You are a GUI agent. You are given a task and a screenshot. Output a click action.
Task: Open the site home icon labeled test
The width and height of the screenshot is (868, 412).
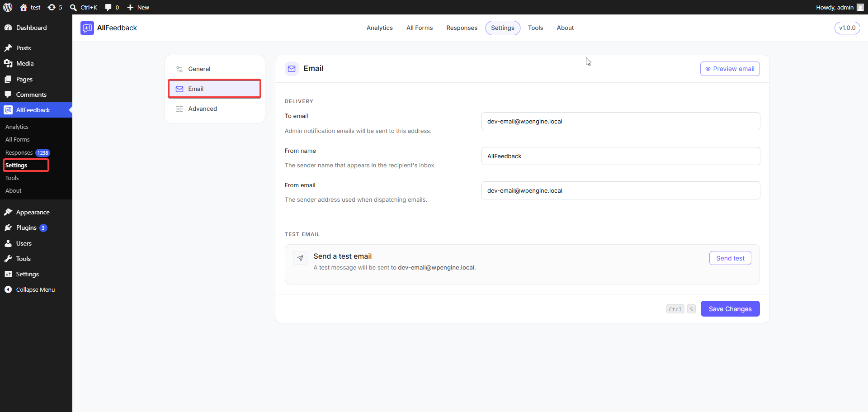tap(24, 7)
